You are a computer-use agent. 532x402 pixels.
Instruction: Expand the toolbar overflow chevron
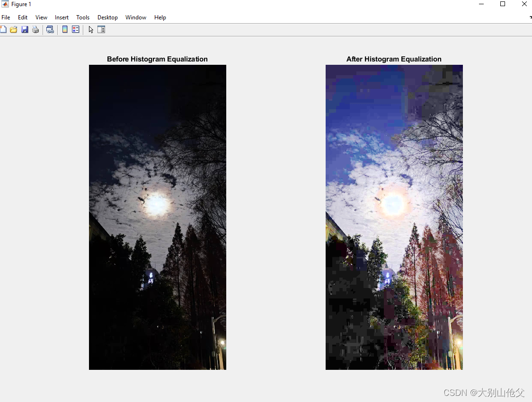[528, 17]
